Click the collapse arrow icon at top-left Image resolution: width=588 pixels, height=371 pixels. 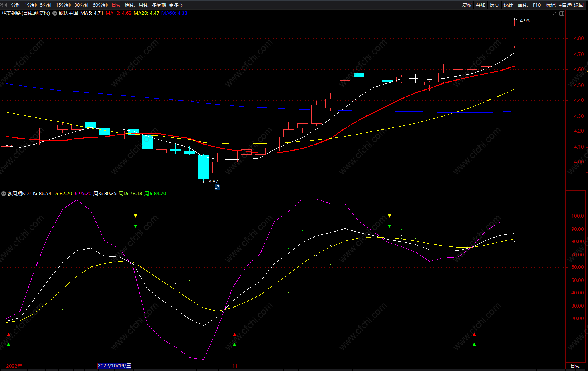pyautogui.click(x=4, y=5)
